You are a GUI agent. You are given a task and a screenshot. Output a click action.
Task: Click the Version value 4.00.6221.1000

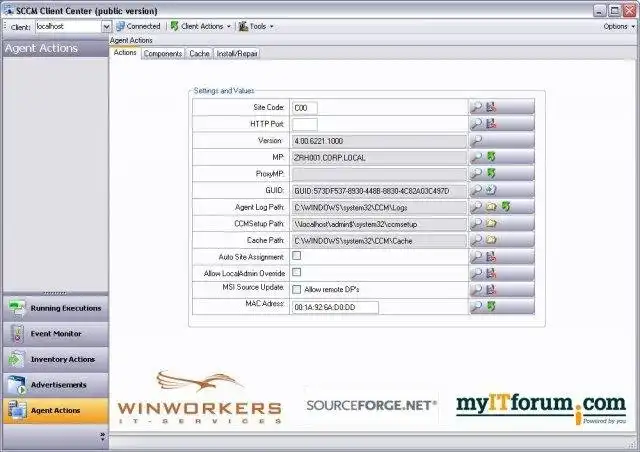tap(379, 141)
